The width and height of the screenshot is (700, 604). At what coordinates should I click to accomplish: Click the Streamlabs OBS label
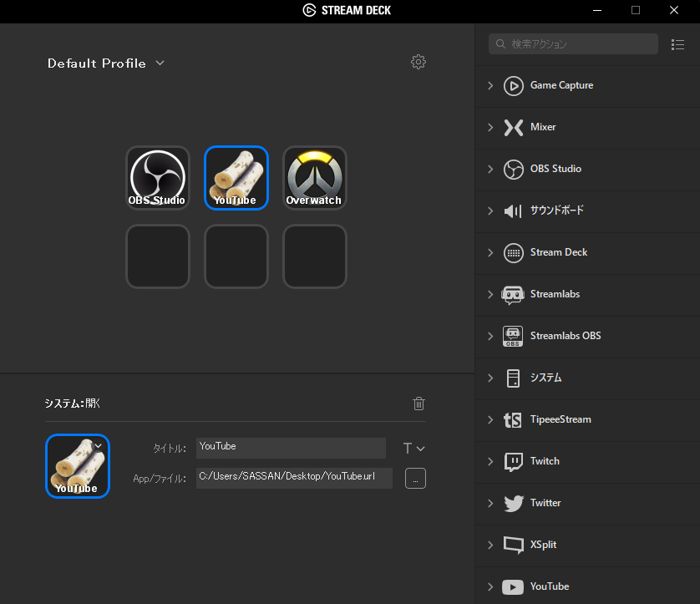tap(566, 336)
